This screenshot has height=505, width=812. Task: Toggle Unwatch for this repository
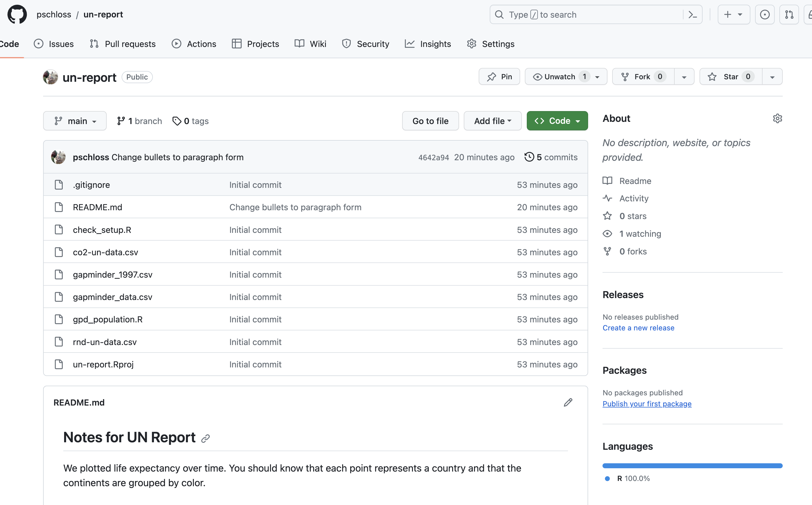(x=560, y=77)
